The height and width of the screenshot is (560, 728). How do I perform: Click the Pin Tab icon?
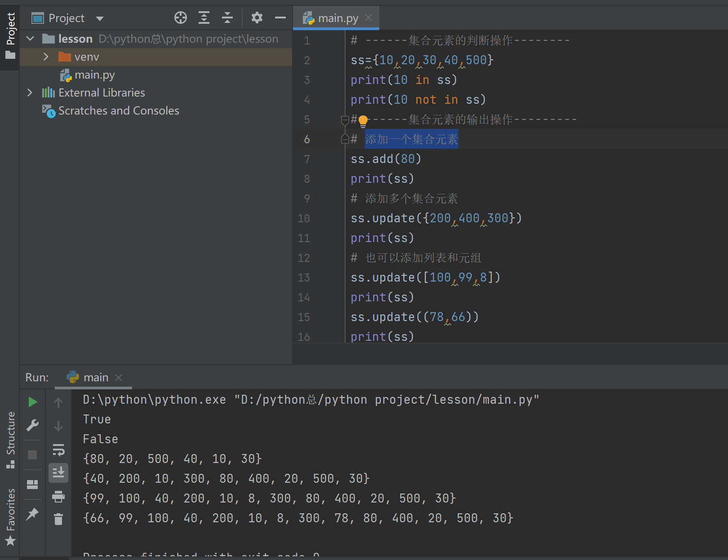(x=32, y=514)
